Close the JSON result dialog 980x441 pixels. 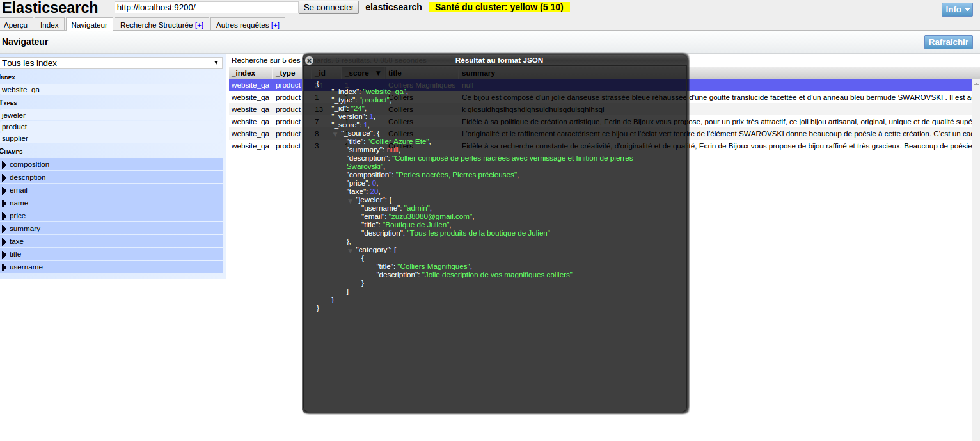click(x=309, y=60)
